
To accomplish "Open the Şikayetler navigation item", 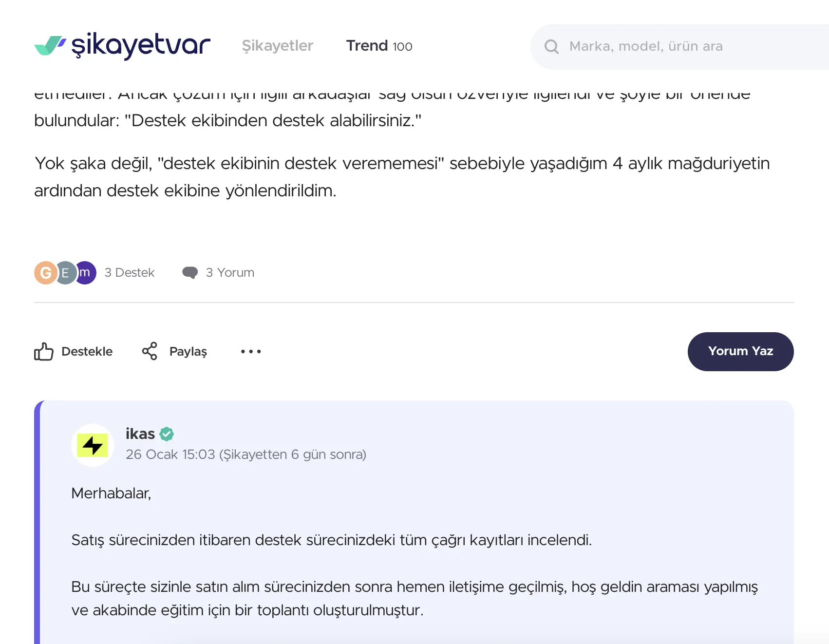I will pyautogui.click(x=277, y=46).
